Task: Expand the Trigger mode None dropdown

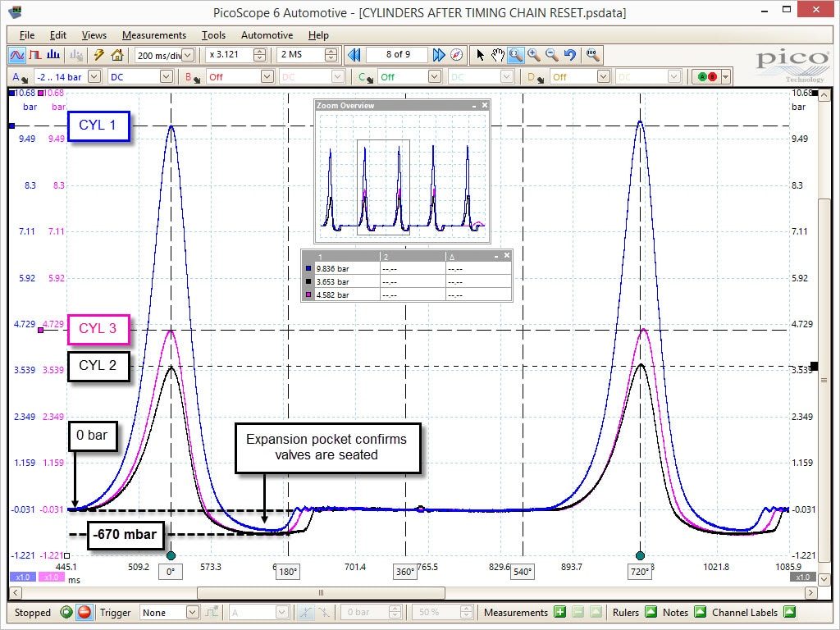Action: pyautogui.click(x=192, y=612)
